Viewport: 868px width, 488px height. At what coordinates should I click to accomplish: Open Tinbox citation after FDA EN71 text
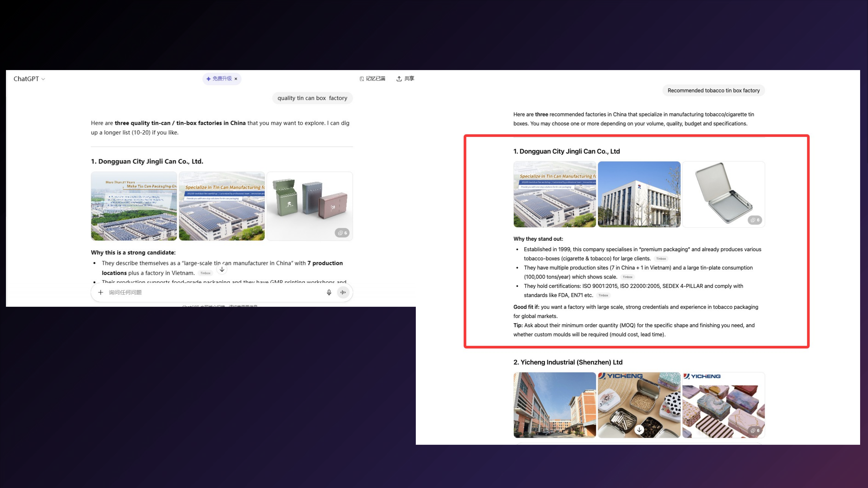tap(603, 295)
